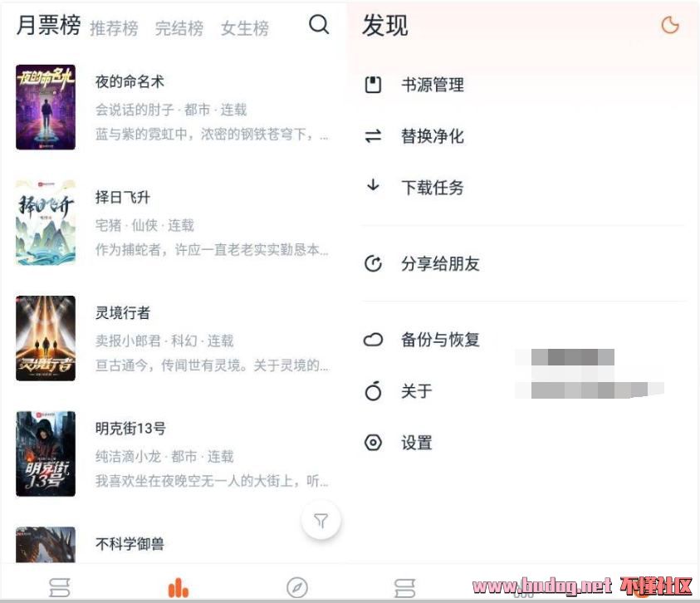Open the 夜的命名术 book cover thumbnail
Image resolution: width=700 pixels, height=603 pixels.
46,107
